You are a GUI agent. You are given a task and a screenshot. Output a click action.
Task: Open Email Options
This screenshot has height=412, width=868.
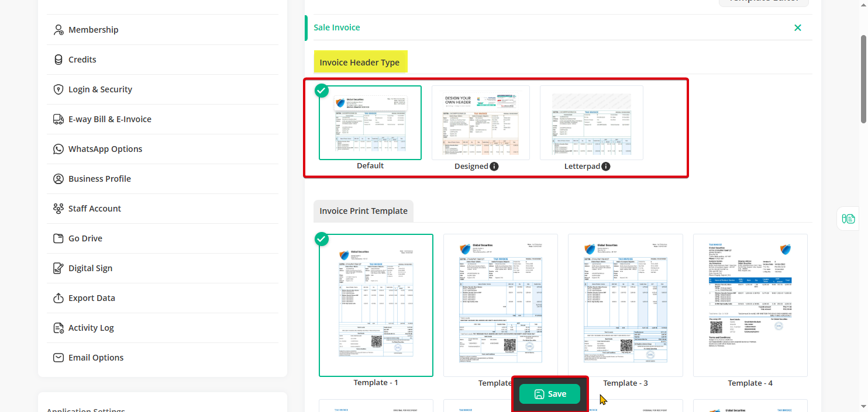163,358
